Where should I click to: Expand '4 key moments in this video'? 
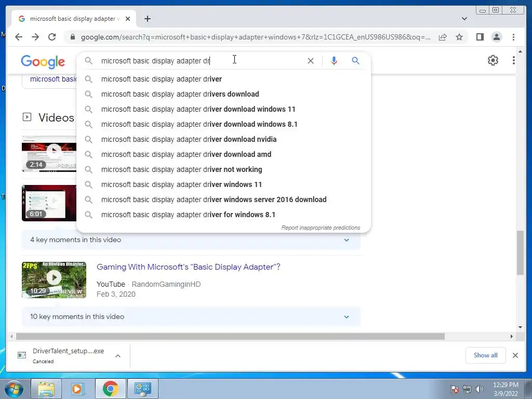[x=191, y=240]
